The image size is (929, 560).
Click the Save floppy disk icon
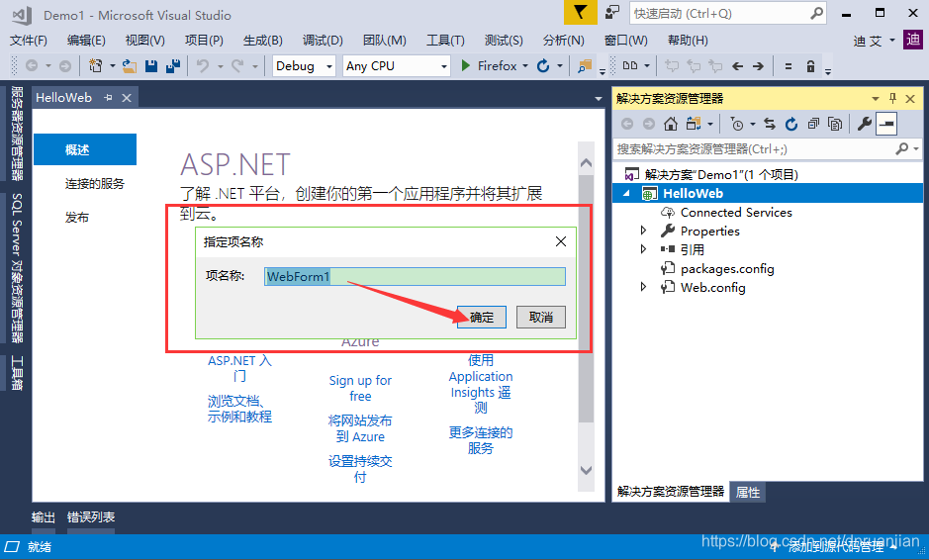pos(151,65)
